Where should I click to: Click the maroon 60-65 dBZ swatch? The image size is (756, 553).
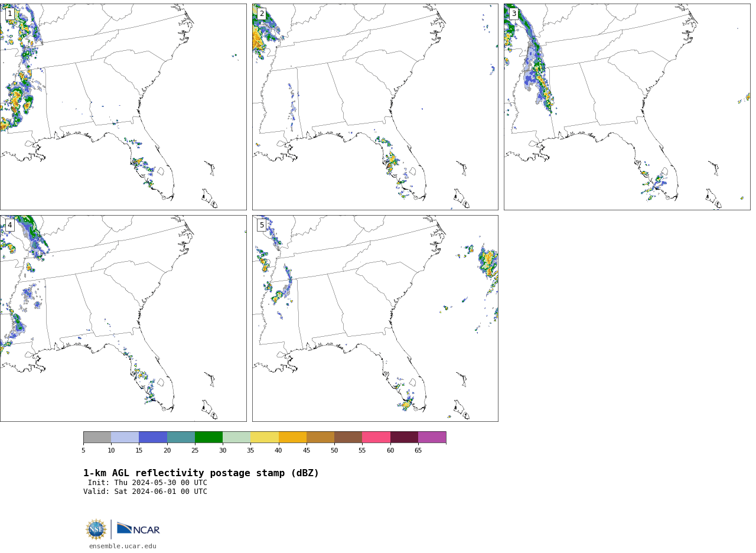404,437
